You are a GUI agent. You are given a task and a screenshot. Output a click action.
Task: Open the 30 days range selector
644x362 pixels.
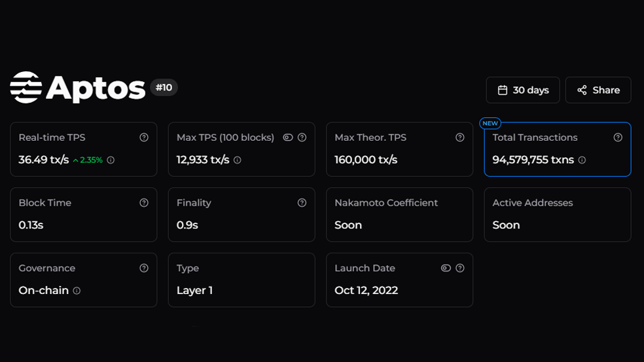pos(523,90)
